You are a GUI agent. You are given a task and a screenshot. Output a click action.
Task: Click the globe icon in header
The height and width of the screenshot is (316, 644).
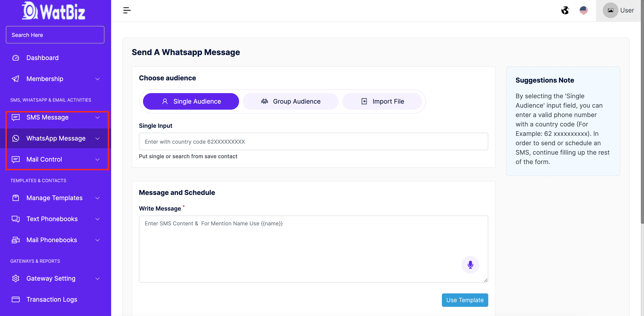click(565, 10)
